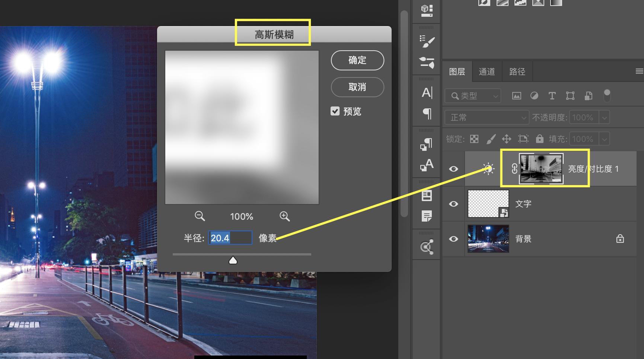
Task: Filter layers by adjustment layers icon
Action: point(534,96)
